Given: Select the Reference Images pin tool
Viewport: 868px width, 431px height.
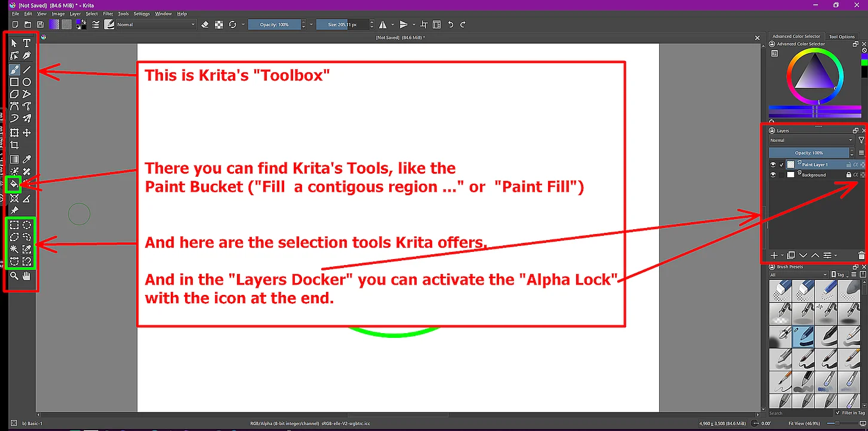Looking at the screenshot, I should pos(14,211).
